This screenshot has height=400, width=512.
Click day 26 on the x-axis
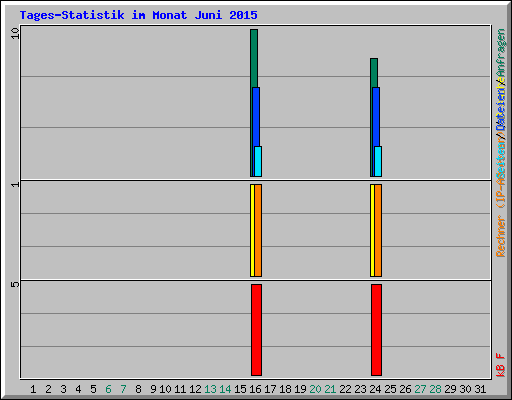pos(405,389)
